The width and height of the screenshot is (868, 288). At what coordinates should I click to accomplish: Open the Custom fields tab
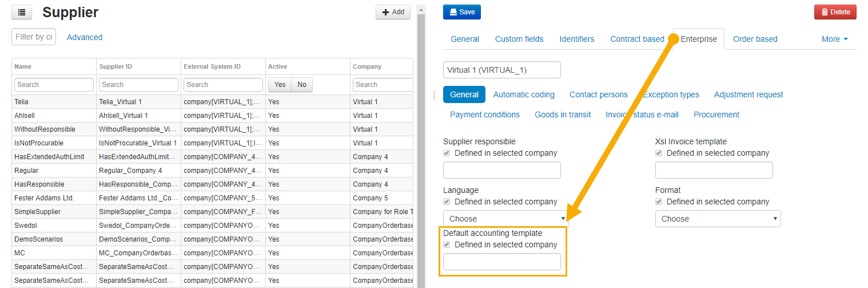[x=519, y=39]
